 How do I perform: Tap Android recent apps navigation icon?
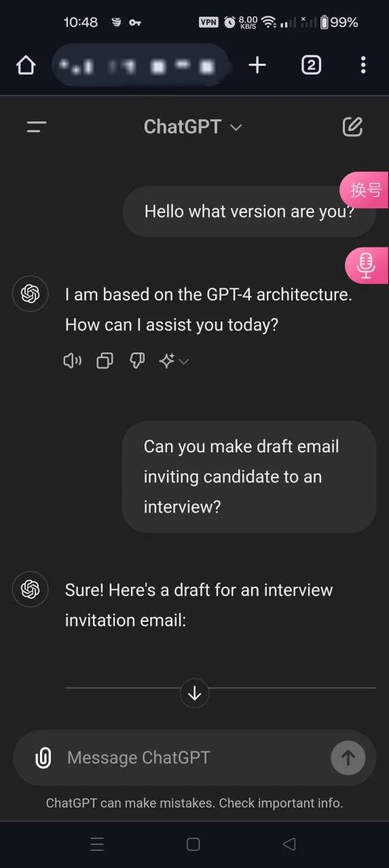tap(97, 844)
